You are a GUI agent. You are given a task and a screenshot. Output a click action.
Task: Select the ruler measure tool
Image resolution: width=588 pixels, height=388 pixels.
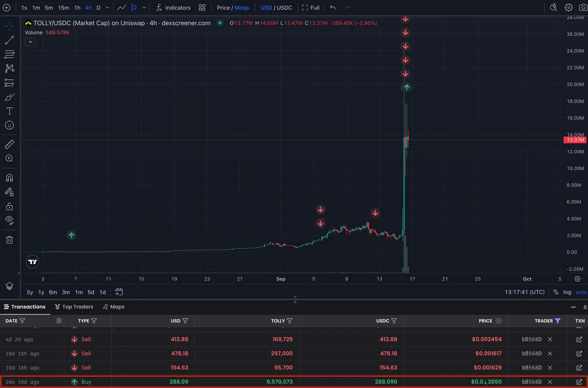9,144
